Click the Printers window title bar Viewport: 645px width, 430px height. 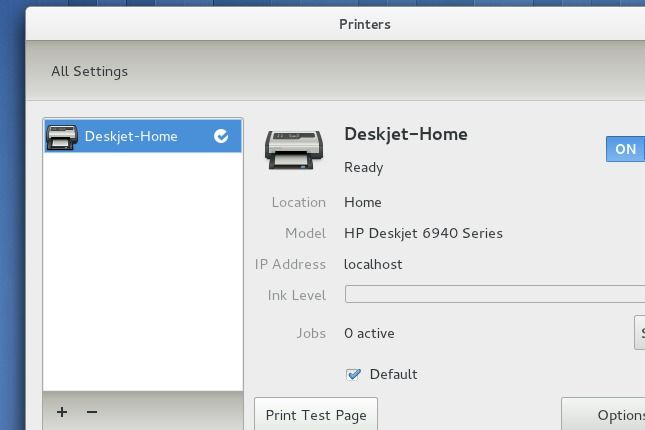[x=365, y=24]
